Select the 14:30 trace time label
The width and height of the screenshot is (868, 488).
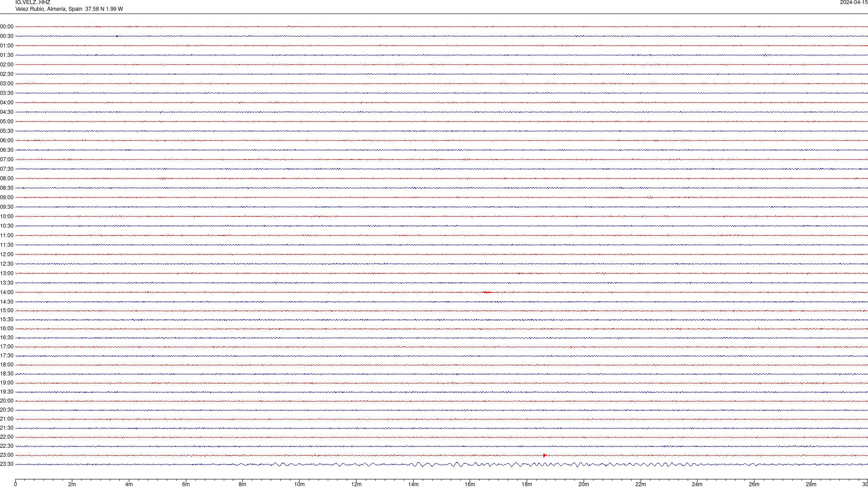tap(7, 302)
